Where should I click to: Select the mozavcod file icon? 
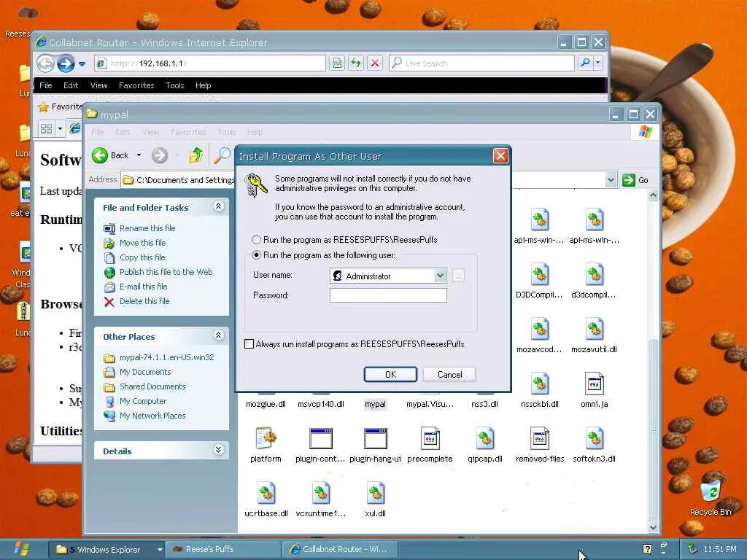click(539, 330)
